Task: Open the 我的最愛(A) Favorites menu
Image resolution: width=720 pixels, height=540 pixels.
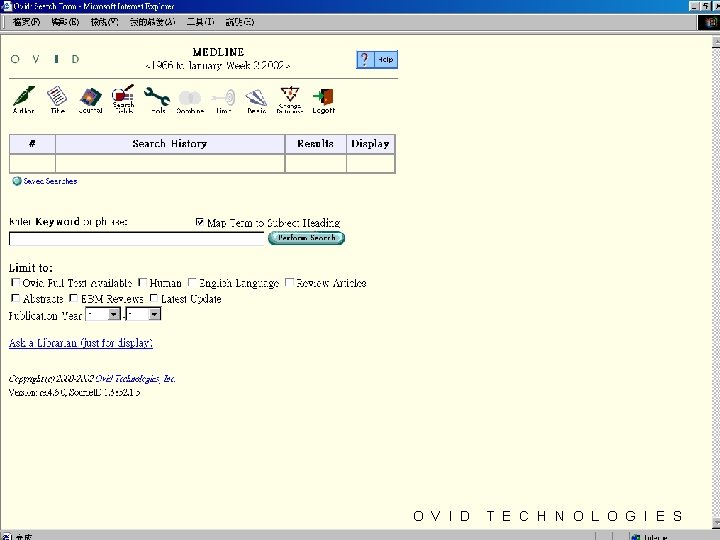Action: pos(152,22)
